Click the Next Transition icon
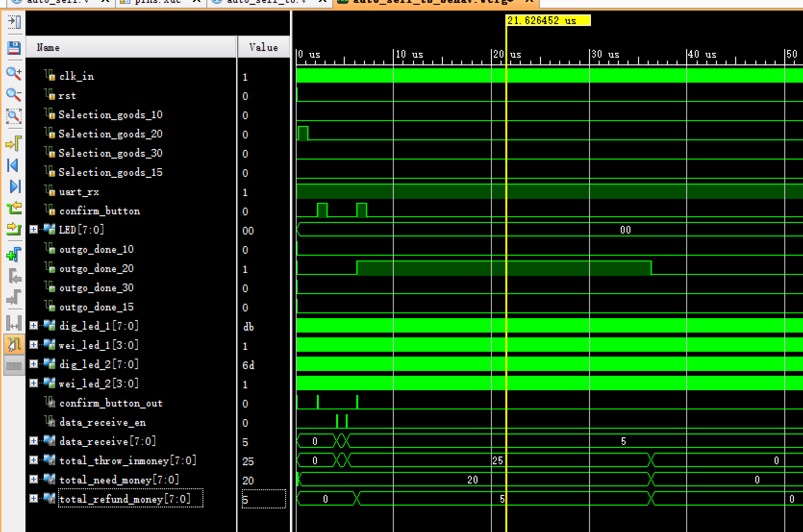 pos(13,228)
